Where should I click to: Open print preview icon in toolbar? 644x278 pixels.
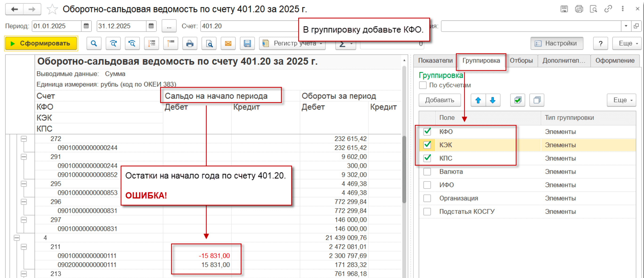(x=209, y=44)
